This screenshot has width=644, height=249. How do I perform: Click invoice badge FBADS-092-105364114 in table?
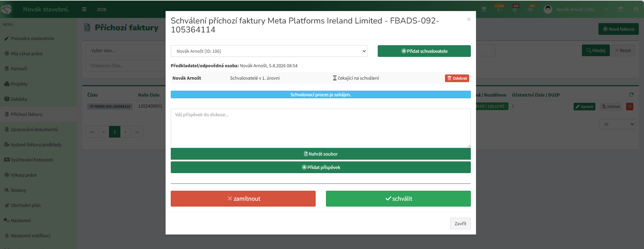pos(110,106)
